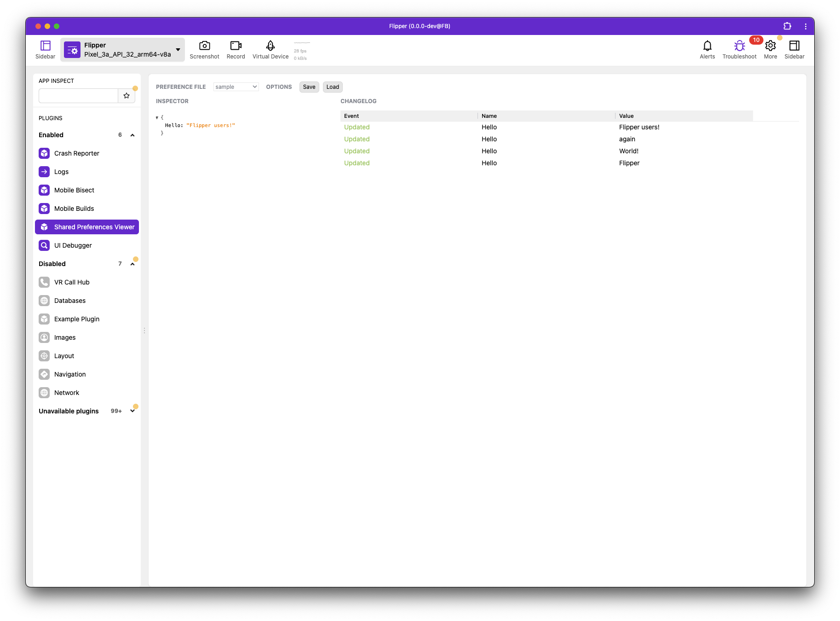
Task: Click Event column header
Action: point(409,116)
